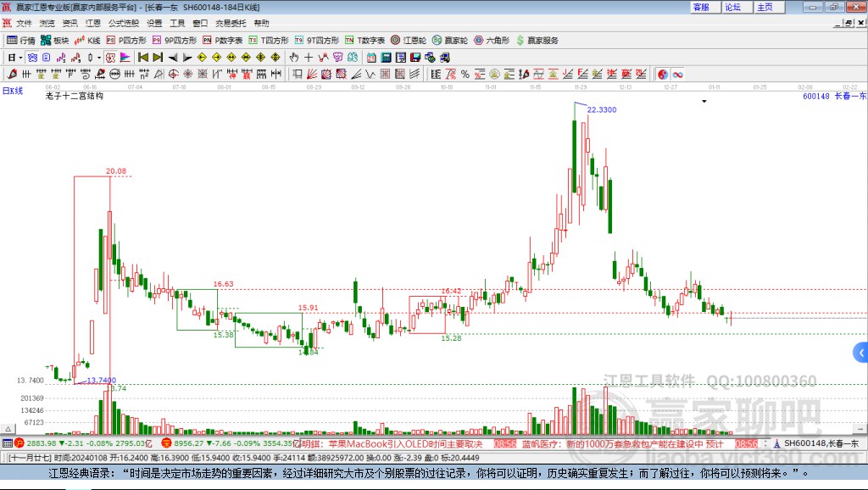
Task: Click the 行情 toolbar button
Action: [x=21, y=40]
